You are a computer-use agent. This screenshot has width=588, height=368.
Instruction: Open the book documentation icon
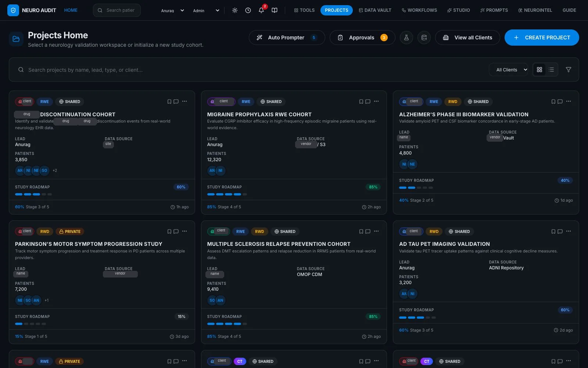pyautogui.click(x=275, y=10)
